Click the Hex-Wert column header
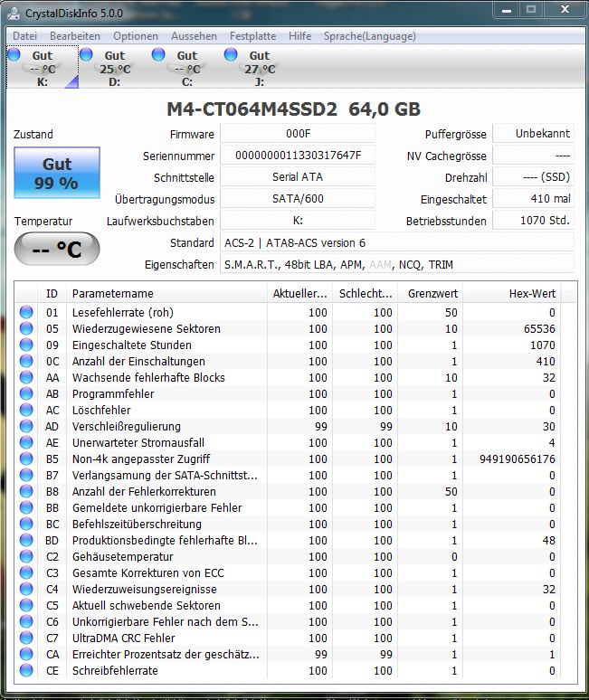This screenshot has height=700, width=589. 512,293
